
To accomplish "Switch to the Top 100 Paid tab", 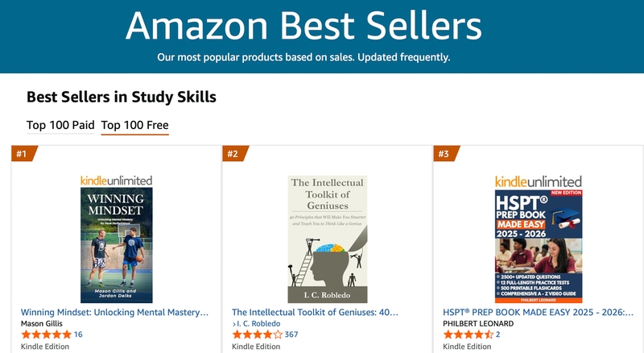I will pyautogui.click(x=60, y=125).
